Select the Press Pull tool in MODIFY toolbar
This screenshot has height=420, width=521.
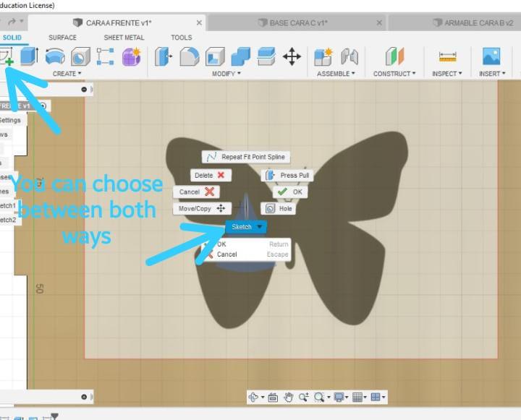(x=164, y=56)
